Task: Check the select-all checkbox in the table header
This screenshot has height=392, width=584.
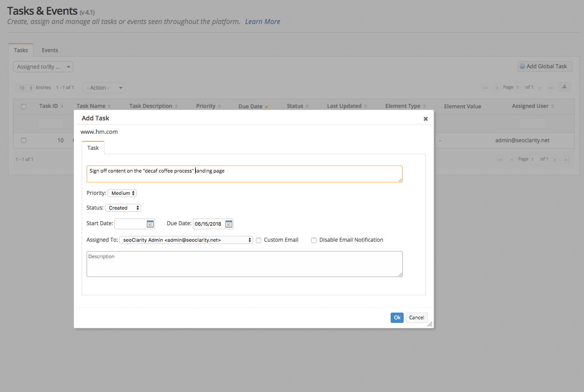Action: [24, 106]
